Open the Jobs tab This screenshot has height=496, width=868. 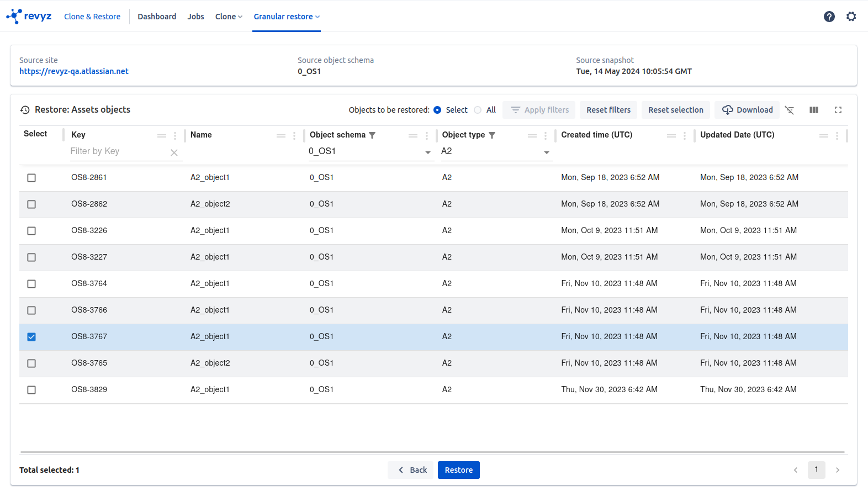(x=195, y=17)
